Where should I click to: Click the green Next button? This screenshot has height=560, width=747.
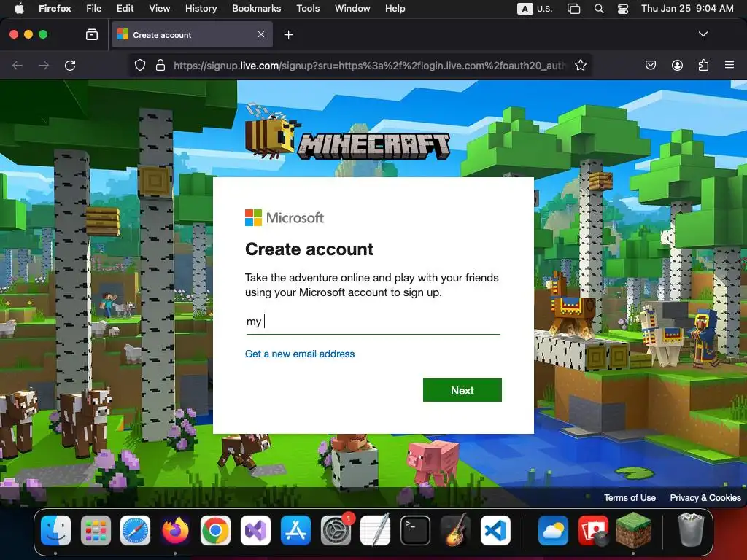pos(462,390)
